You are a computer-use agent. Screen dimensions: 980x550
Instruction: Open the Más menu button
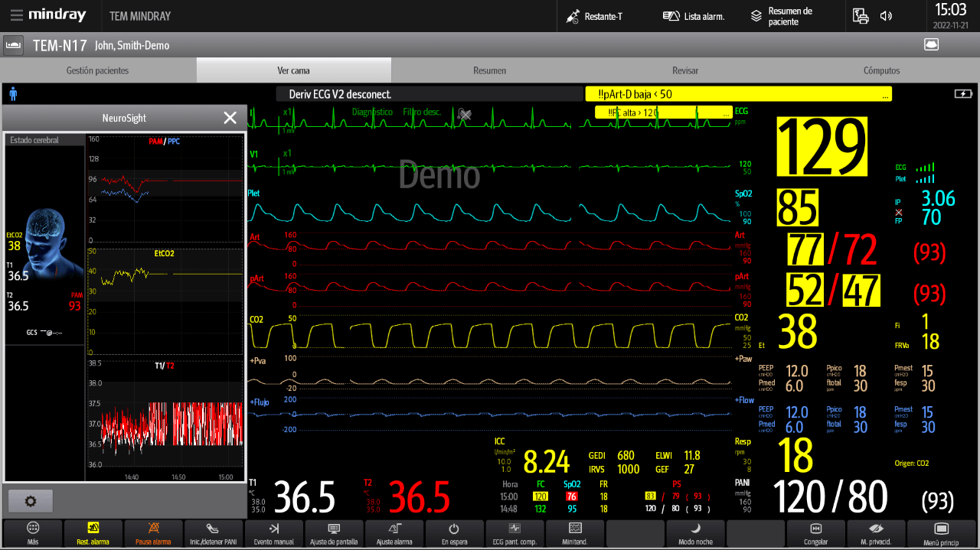click(33, 533)
